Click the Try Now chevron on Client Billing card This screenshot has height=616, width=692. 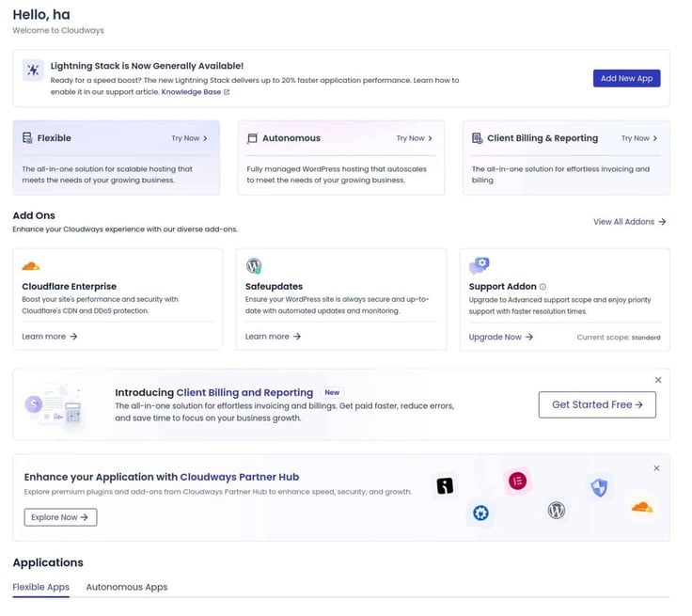tap(655, 138)
